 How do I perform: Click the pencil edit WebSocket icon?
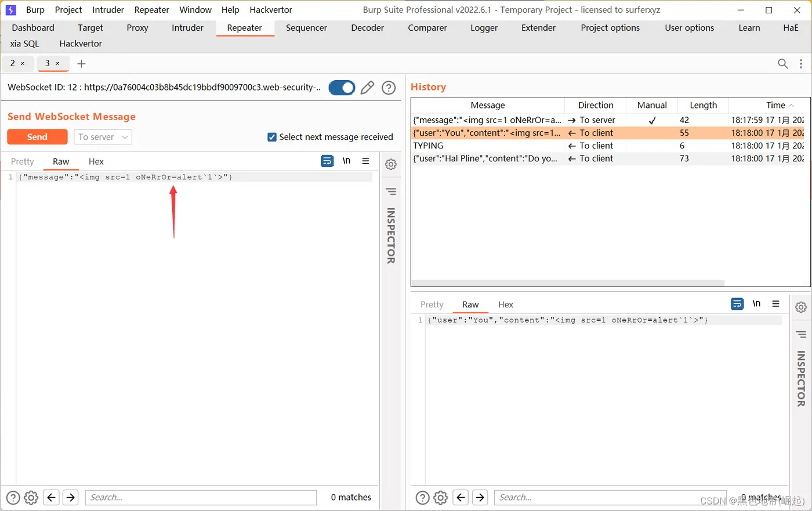(367, 88)
